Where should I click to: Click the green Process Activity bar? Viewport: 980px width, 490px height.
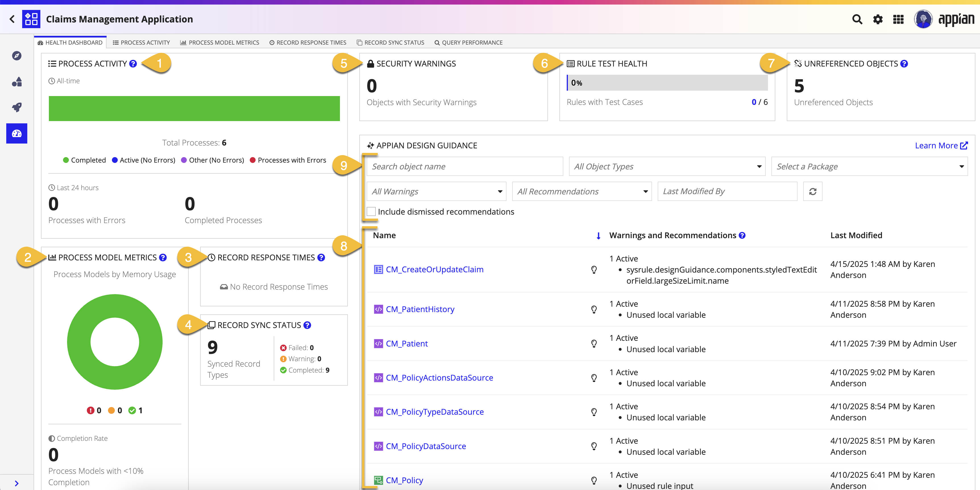click(194, 108)
